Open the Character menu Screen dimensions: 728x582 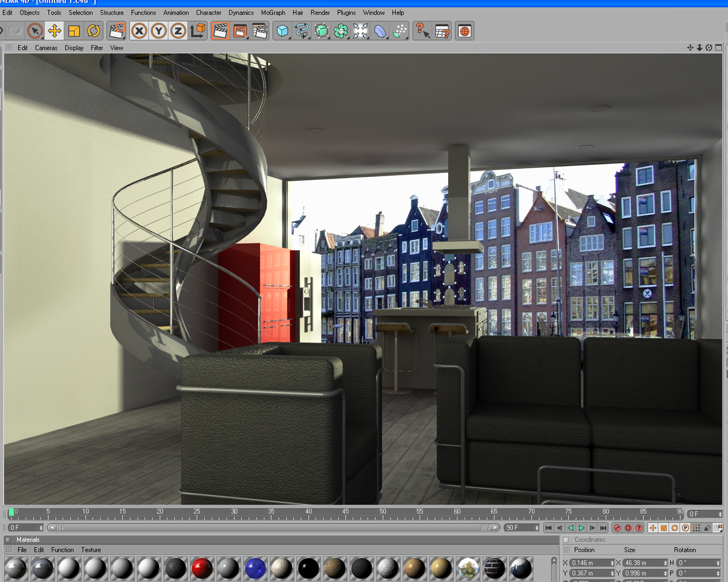[x=209, y=13]
